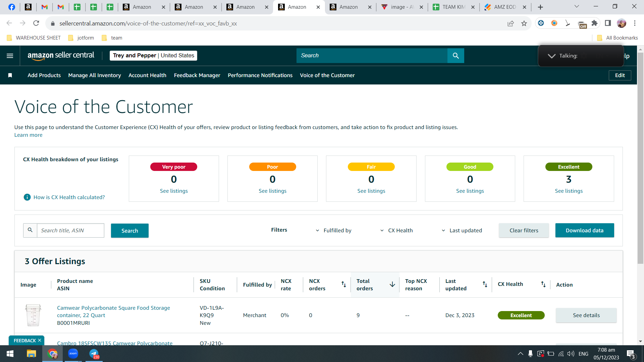Click Clear filters button

click(524, 230)
